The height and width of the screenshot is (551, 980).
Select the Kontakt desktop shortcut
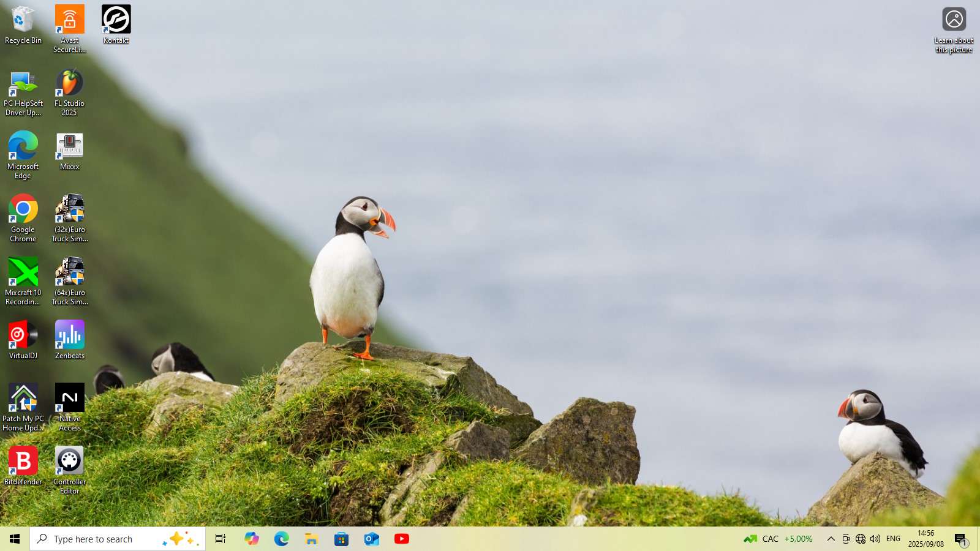116,20
